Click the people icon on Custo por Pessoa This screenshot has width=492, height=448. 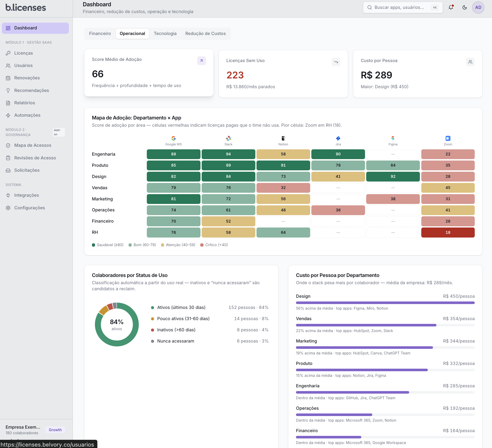click(x=470, y=62)
